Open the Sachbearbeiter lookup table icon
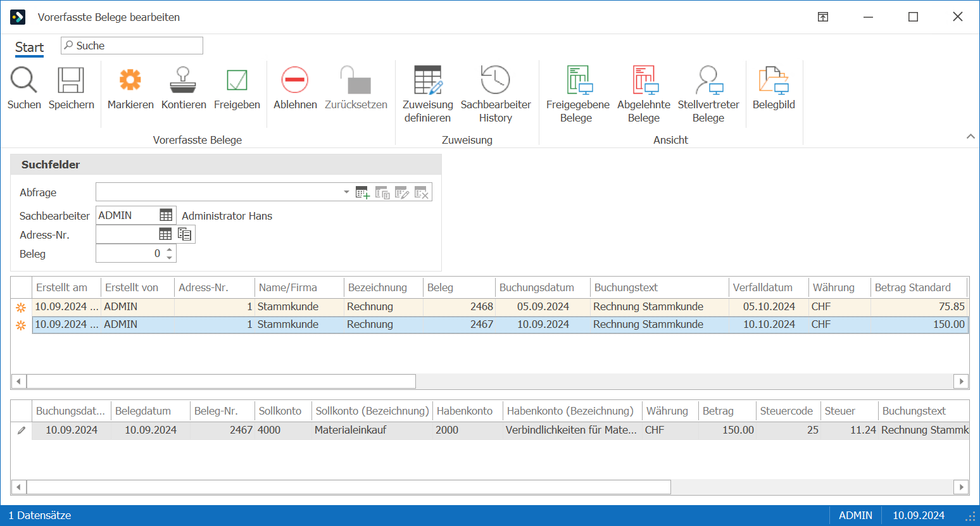980x526 pixels. (x=166, y=215)
